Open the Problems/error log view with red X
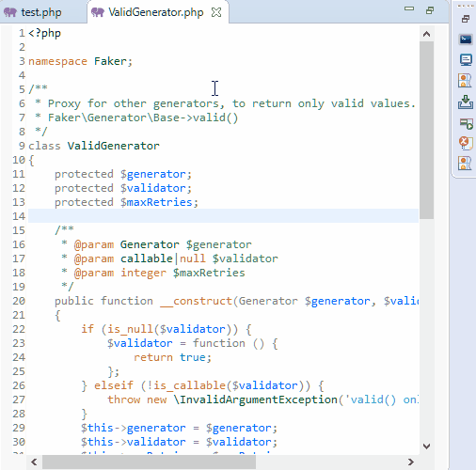 tap(466, 143)
